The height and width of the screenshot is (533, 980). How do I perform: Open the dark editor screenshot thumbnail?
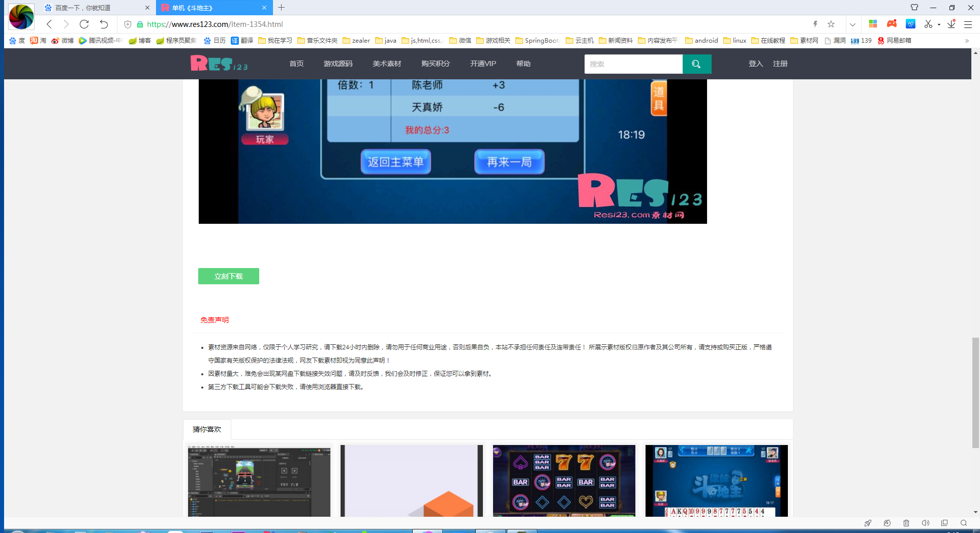259,481
